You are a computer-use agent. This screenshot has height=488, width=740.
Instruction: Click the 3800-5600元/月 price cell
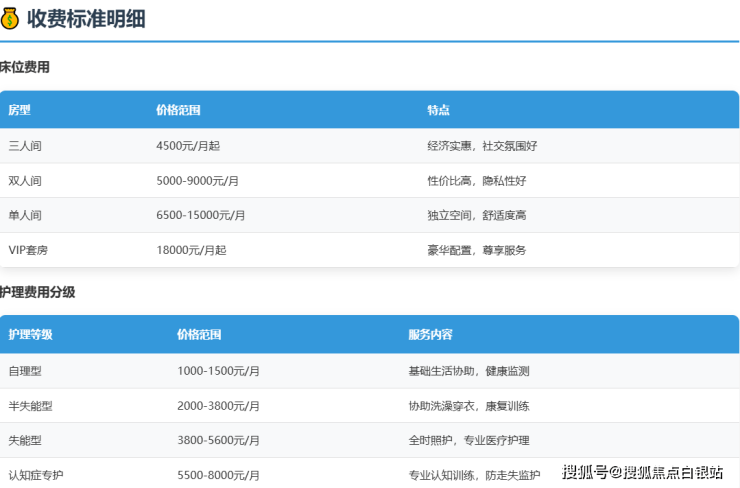pyautogui.click(x=218, y=440)
